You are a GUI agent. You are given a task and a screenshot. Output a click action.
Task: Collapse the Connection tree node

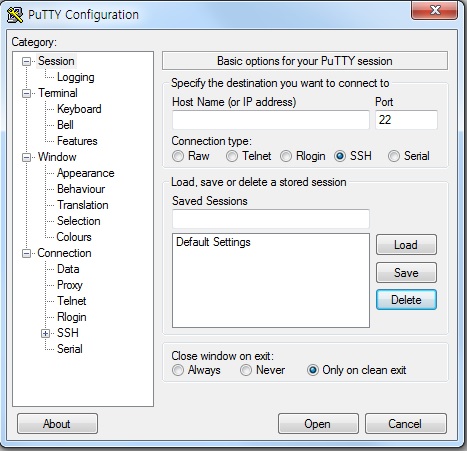pyautogui.click(x=26, y=254)
